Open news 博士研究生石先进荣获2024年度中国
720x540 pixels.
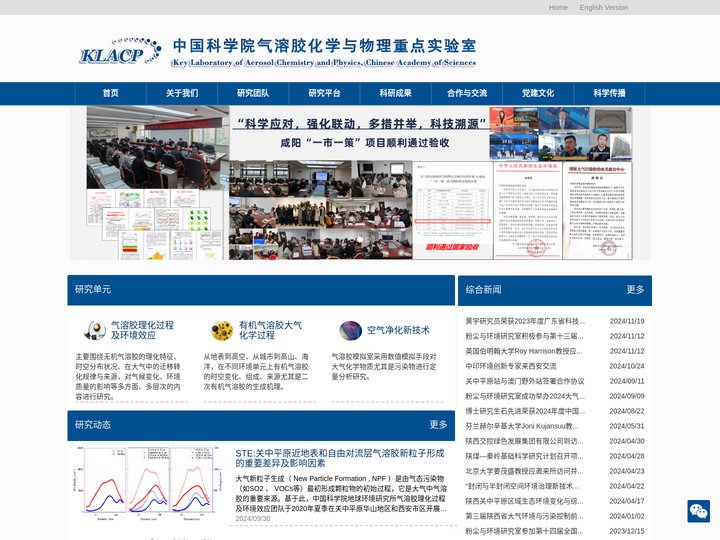click(x=525, y=411)
